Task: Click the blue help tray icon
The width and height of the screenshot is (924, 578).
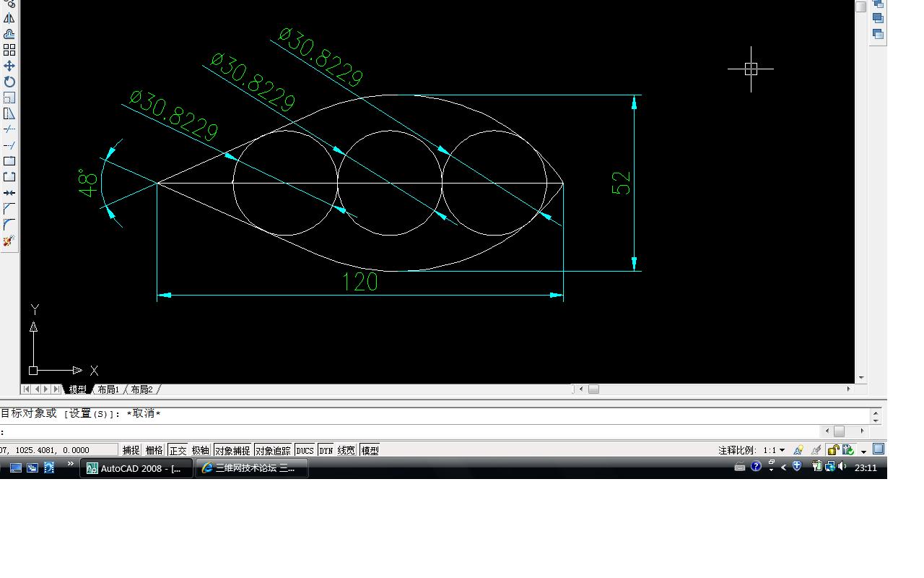Action: pos(756,467)
